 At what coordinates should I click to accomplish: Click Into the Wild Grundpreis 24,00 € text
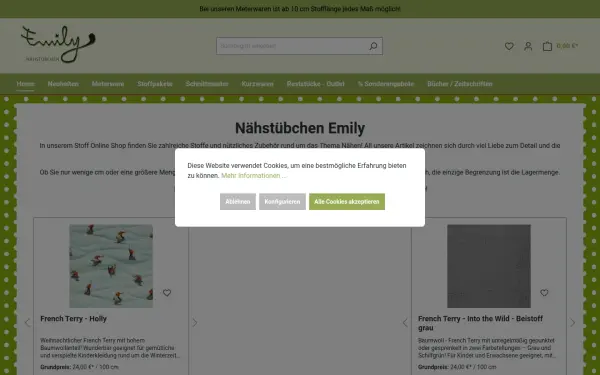(x=457, y=367)
